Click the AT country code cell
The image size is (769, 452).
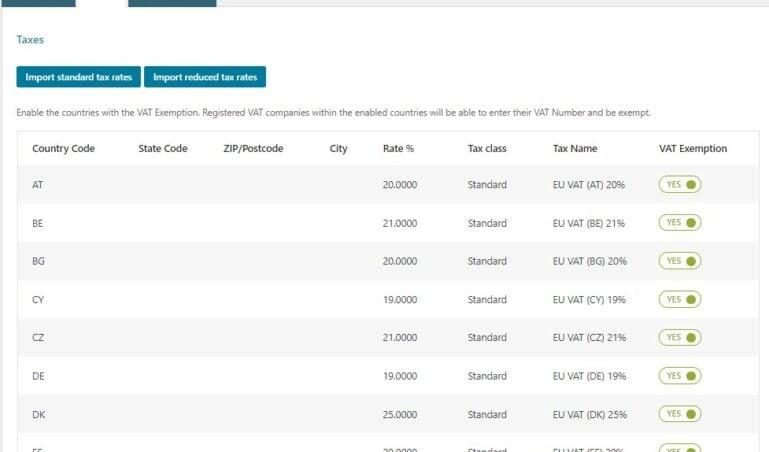37,185
